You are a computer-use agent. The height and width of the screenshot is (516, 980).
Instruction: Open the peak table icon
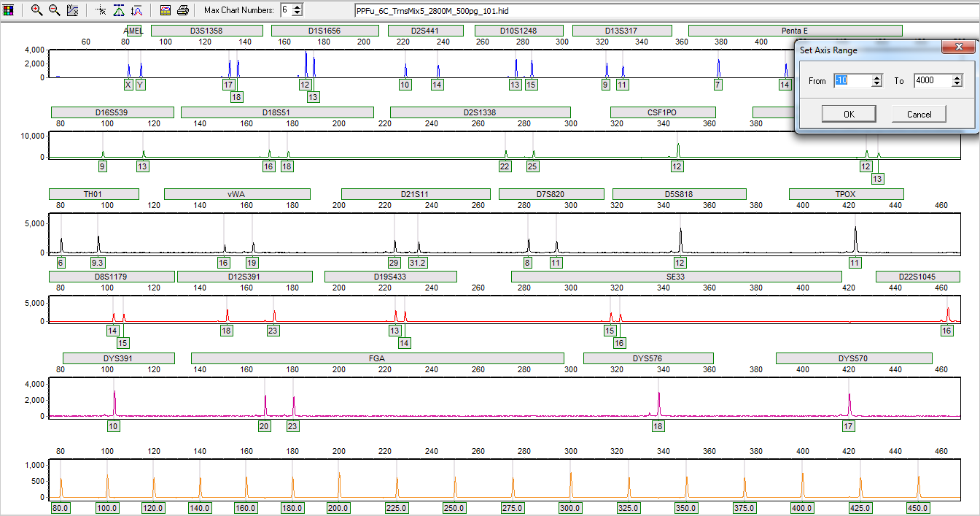(x=165, y=10)
